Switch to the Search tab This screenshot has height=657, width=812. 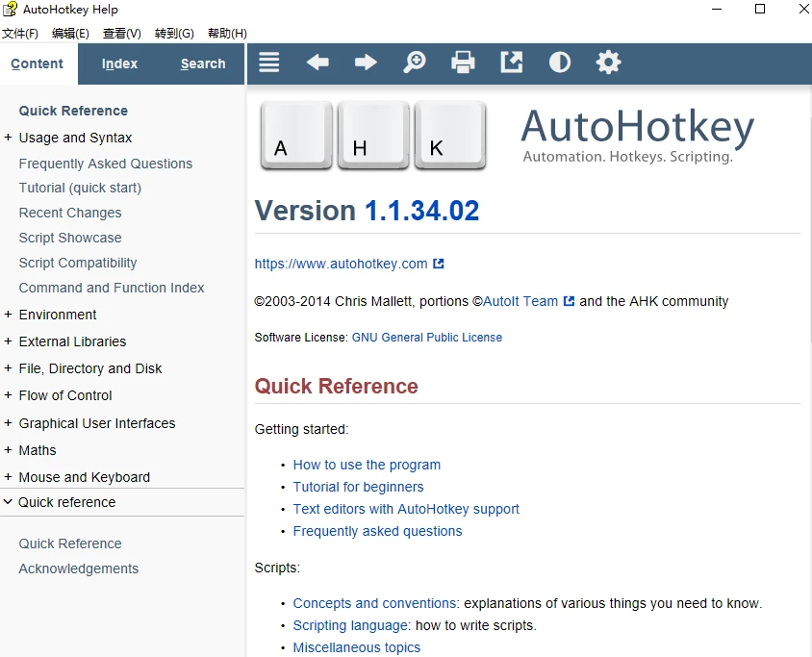tap(203, 64)
